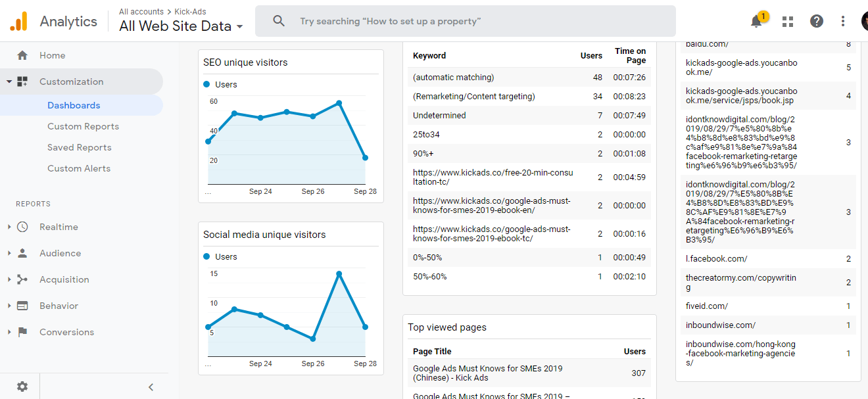868x399 pixels.
Task: Click the 0%-50% keyword row
Action: coord(529,258)
